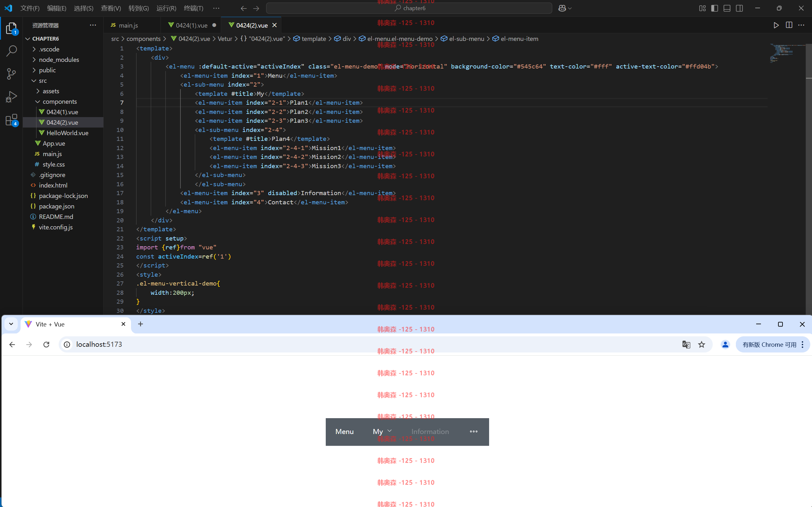
Task: Open the 终端(T) menu
Action: (x=193, y=8)
